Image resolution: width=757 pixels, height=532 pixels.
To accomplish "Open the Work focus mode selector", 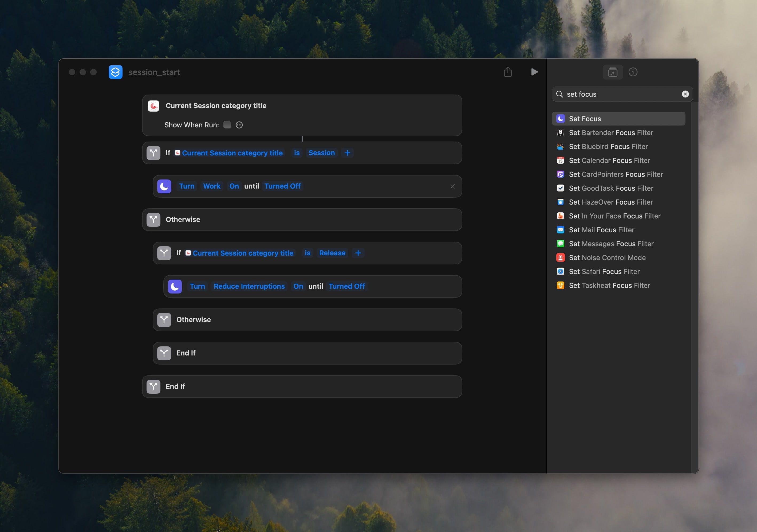I will click(x=212, y=186).
